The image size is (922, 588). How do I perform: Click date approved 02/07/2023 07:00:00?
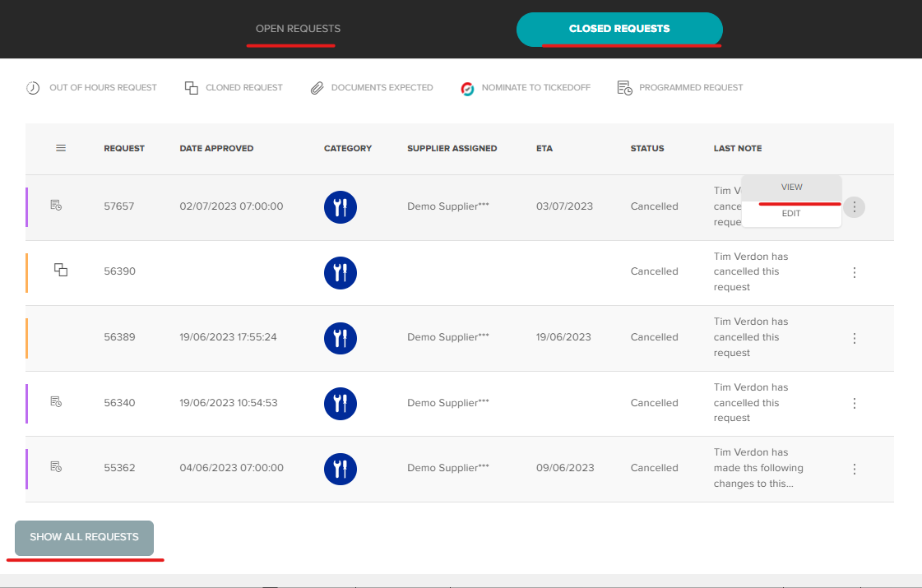point(231,206)
